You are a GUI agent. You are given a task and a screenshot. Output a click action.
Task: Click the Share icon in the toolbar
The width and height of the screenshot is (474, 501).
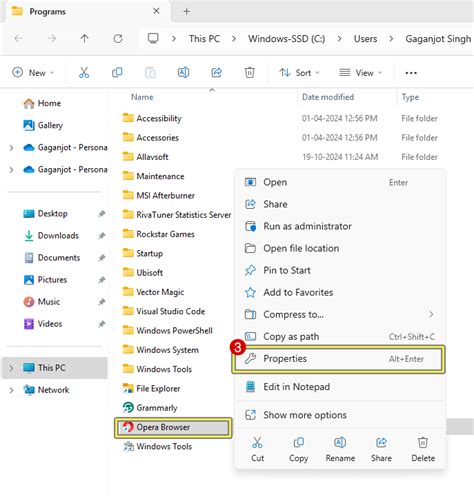(x=217, y=72)
